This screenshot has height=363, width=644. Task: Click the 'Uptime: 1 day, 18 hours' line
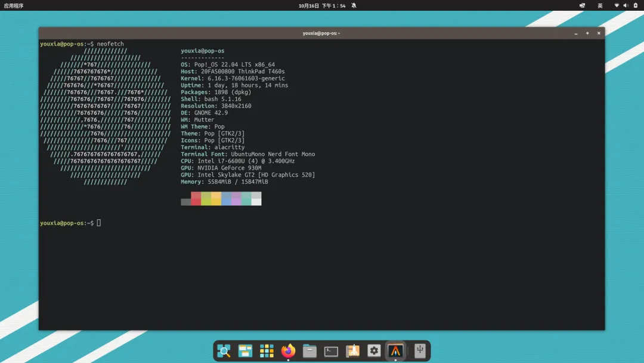point(234,85)
